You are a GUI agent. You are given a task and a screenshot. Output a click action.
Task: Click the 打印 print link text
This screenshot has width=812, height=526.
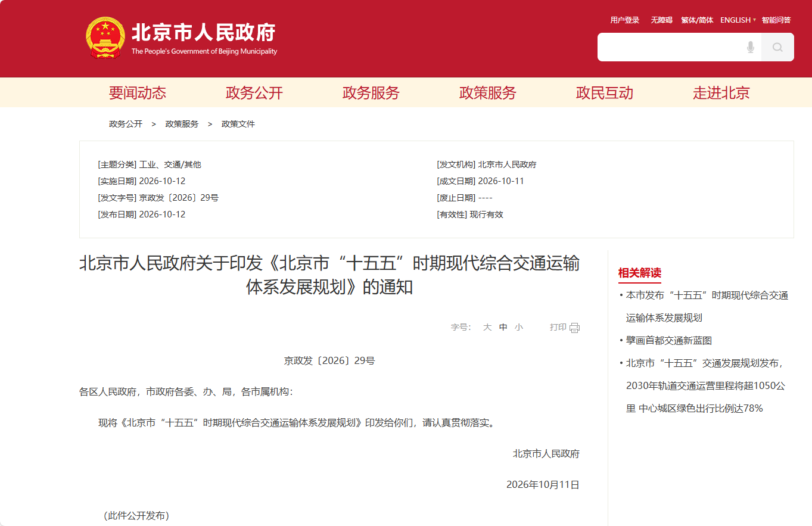[558, 327]
